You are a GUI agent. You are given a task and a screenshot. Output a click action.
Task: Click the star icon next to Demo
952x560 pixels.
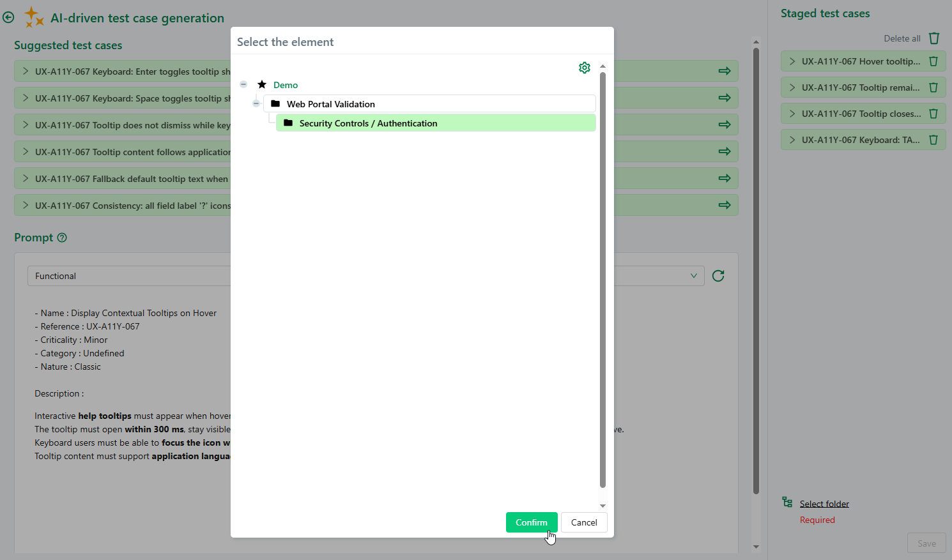pos(261,84)
